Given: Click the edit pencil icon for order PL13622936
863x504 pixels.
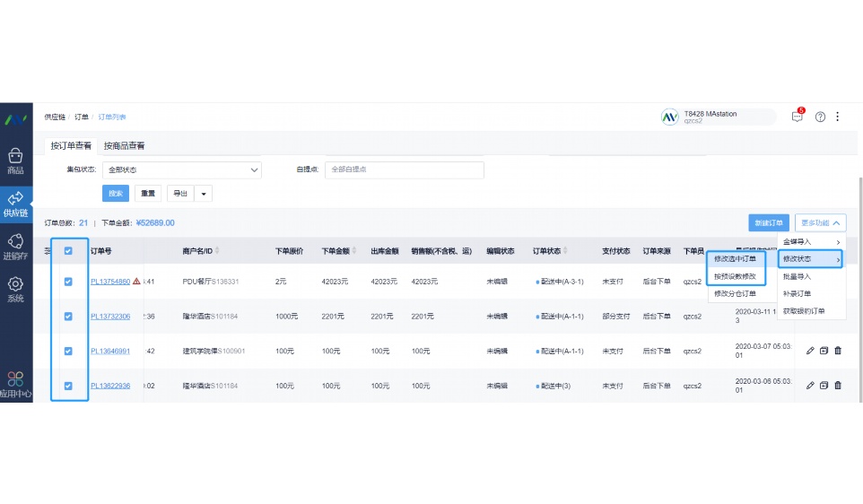Looking at the screenshot, I should click(810, 386).
